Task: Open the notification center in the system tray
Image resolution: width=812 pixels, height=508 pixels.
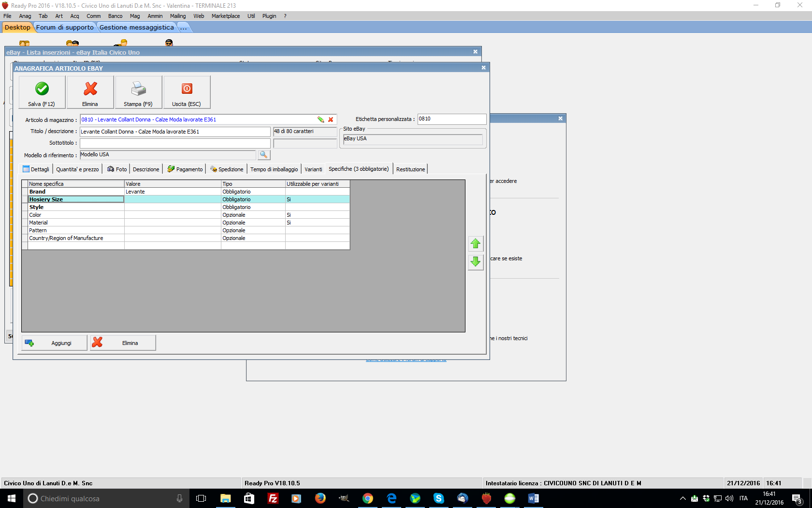Action: point(797,498)
